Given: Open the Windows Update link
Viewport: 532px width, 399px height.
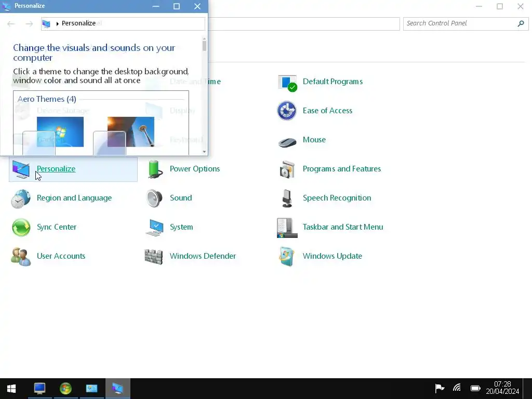Looking at the screenshot, I should tap(332, 256).
